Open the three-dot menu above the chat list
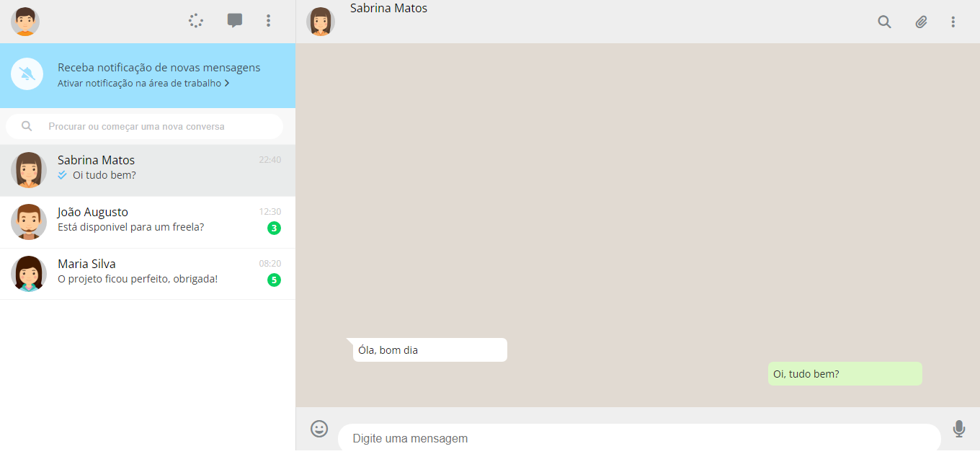This screenshot has width=980, height=454. coord(268,20)
